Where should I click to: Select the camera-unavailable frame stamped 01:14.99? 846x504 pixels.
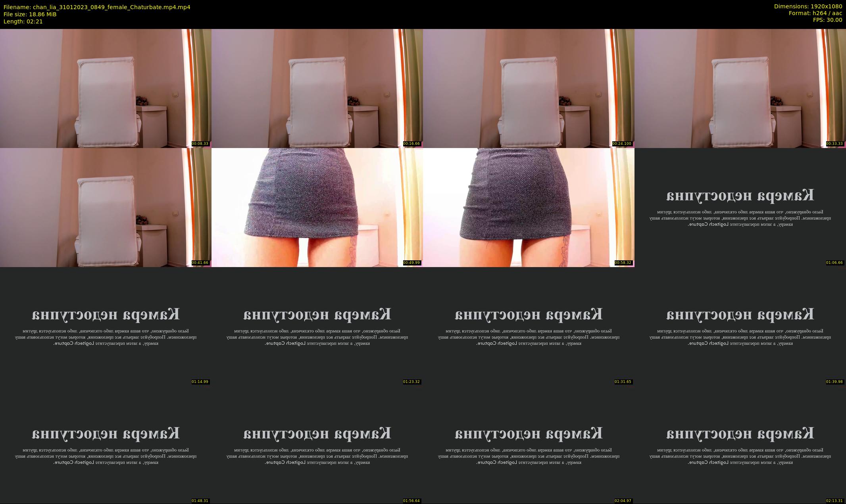[106, 326]
